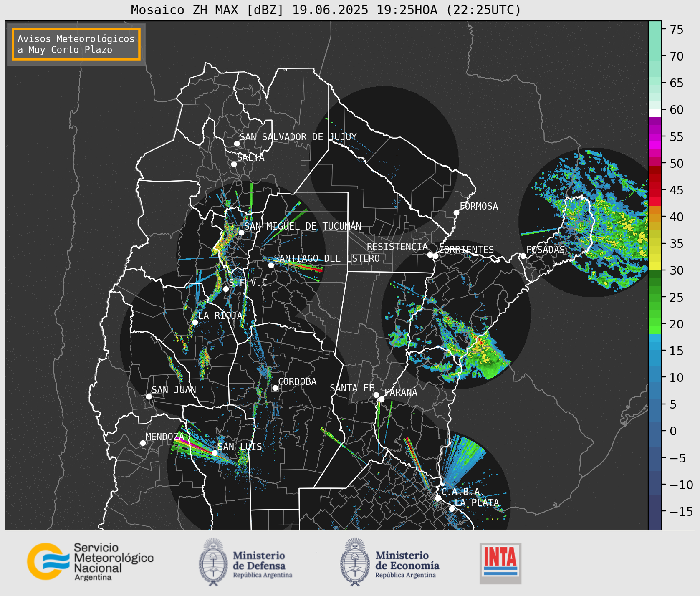
Task: Click the Ministerio de Defensa logo
Action: click(245, 562)
